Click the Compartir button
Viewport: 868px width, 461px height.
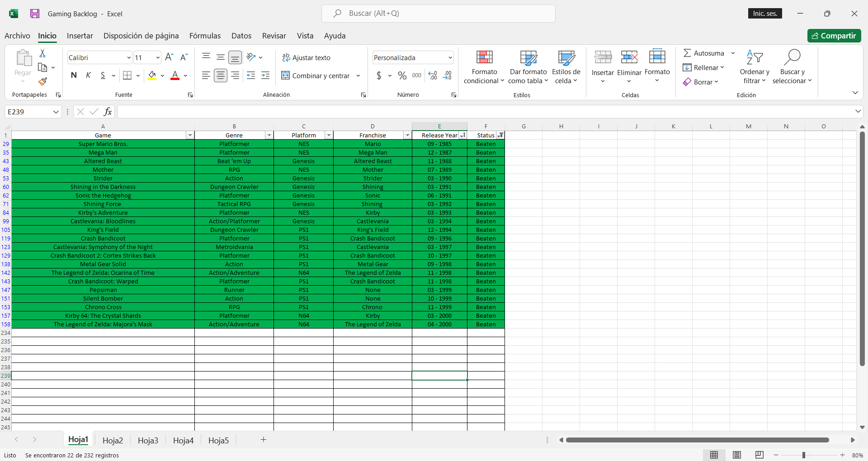pyautogui.click(x=834, y=36)
